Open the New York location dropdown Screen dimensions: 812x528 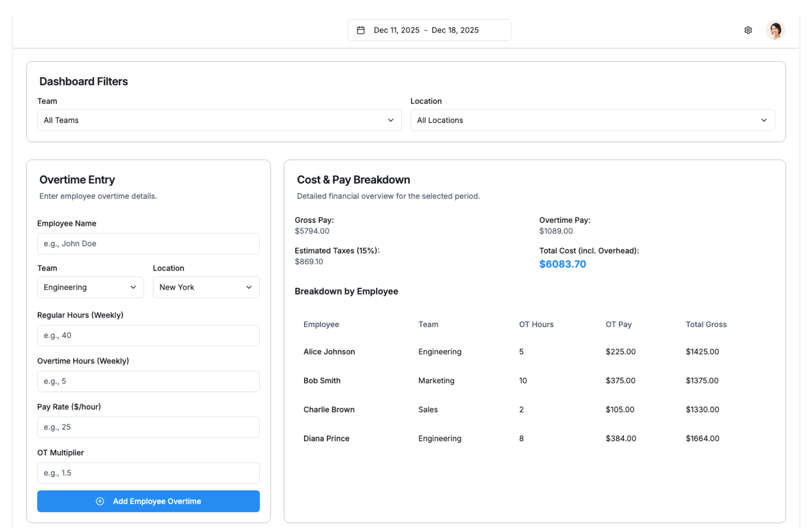(x=206, y=287)
